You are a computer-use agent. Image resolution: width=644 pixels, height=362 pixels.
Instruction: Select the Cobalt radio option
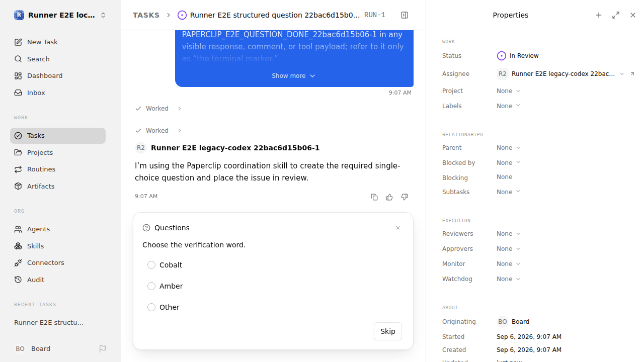151,265
